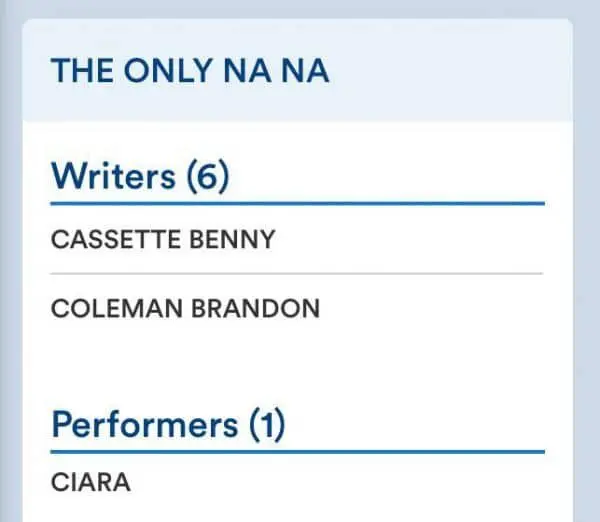Click the song title THE ONLY NA NA
Viewport: 600px width, 522px height.
(x=190, y=71)
